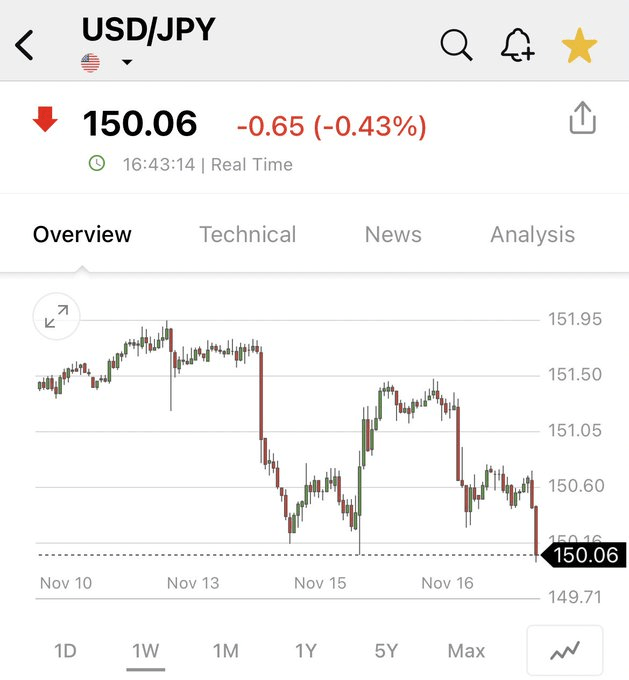Tap the back arrow icon
Screen dimensions: 629x680
click(25, 45)
